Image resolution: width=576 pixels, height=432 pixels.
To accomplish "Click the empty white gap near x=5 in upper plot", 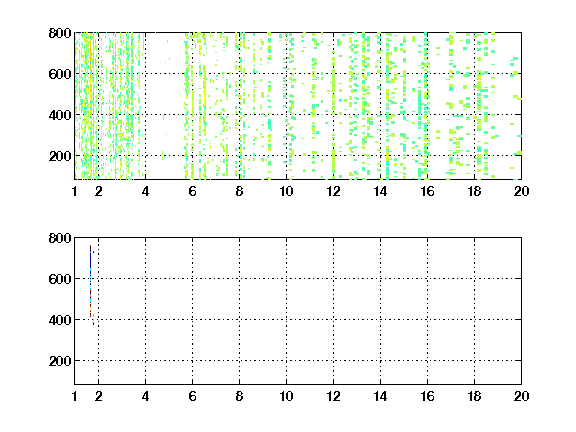I will click(x=165, y=106).
